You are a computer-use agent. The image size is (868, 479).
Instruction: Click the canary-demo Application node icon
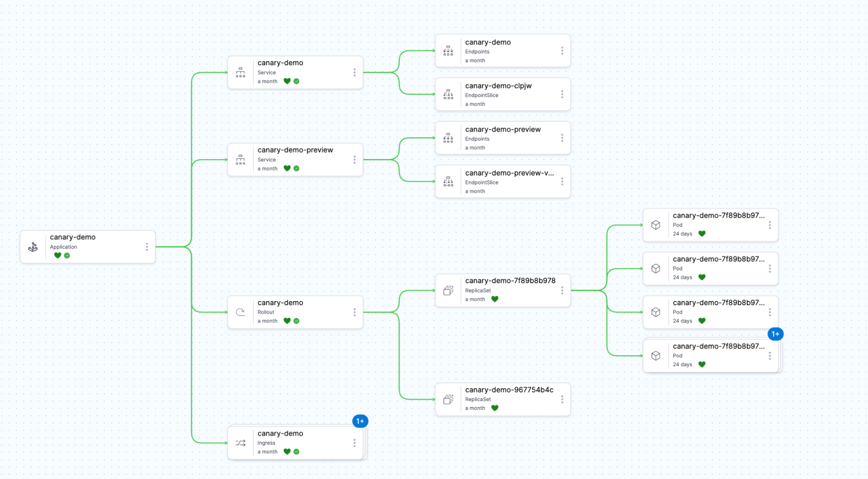pos(33,247)
